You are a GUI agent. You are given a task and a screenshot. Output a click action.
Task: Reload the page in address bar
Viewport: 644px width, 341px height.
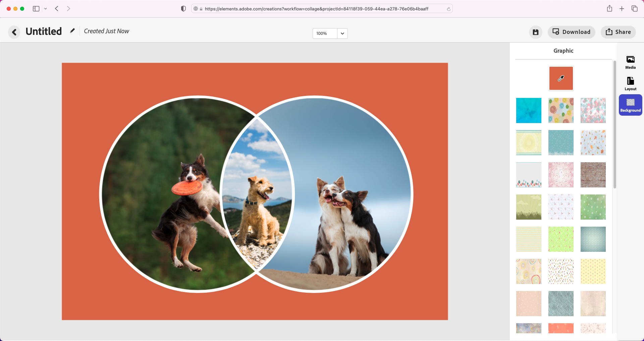(448, 9)
